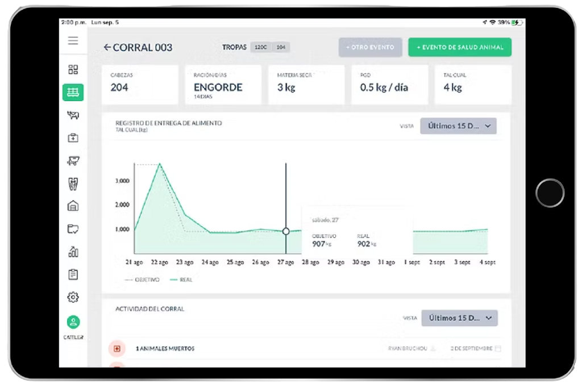Select the green corral fence icon
The height and width of the screenshot is (392, 582).
(x=73, y=92)
